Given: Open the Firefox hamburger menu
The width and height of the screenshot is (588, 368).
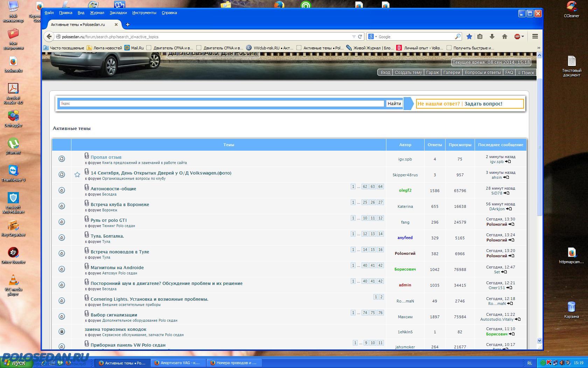Looking at the screenshot, I should [x=535, y=36].
